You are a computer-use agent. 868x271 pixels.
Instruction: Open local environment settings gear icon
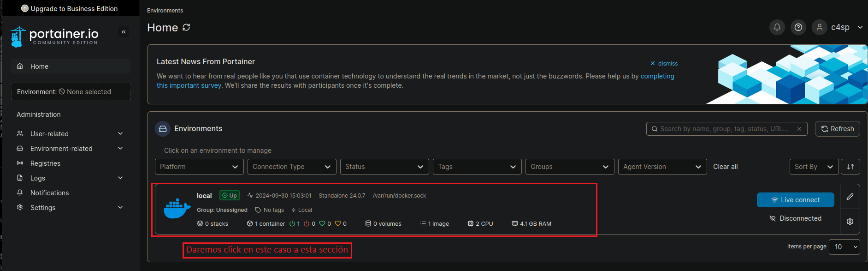tap(850, 222)
